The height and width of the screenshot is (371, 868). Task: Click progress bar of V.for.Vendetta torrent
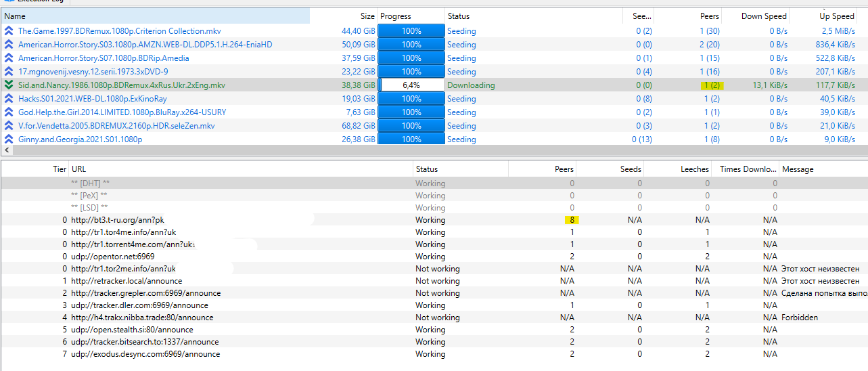click(x=411, y=126)
